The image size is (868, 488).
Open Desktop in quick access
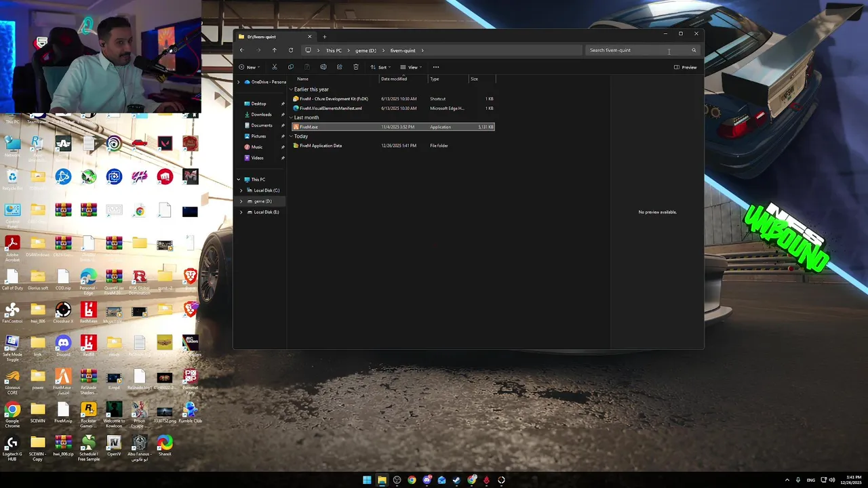260,104
